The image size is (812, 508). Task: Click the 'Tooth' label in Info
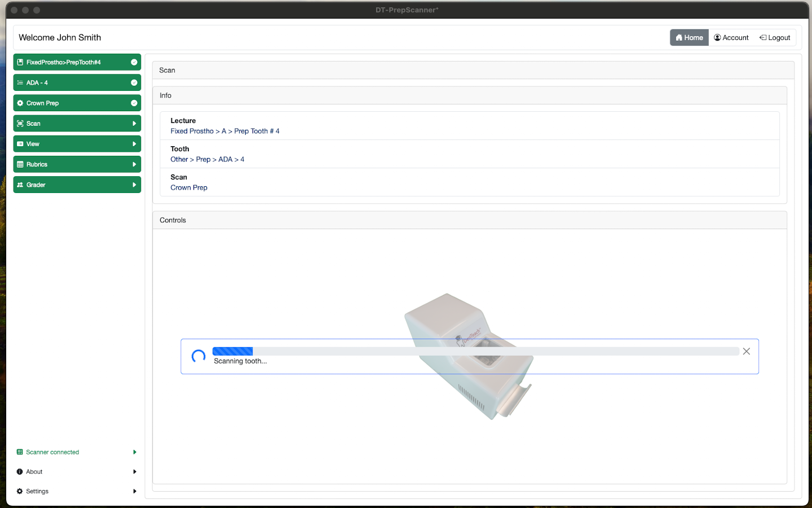[180, 149]
